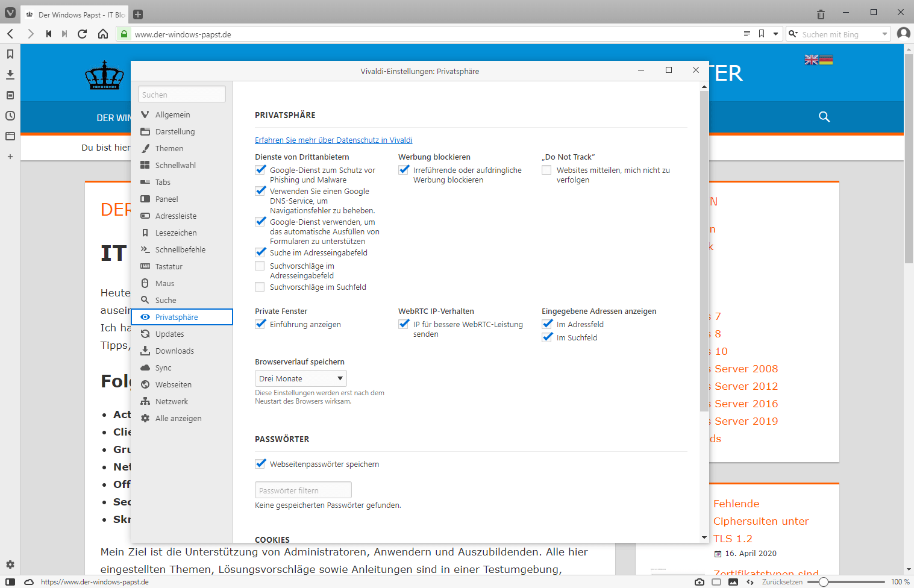
Task: Select Downloads in settings sidebar
Action: (x=174, y=351)
